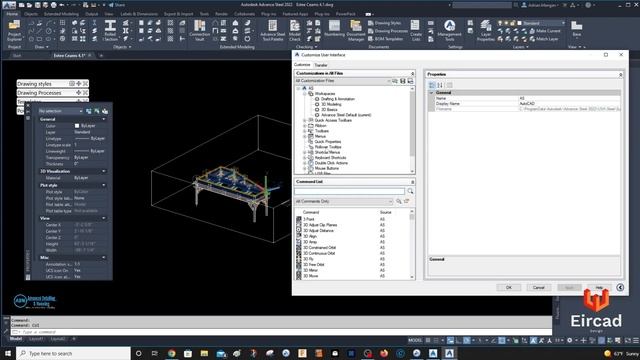The image size is (640, 360).
Task: Collapse the Workspaces tree node
Action: click(305, 93)
